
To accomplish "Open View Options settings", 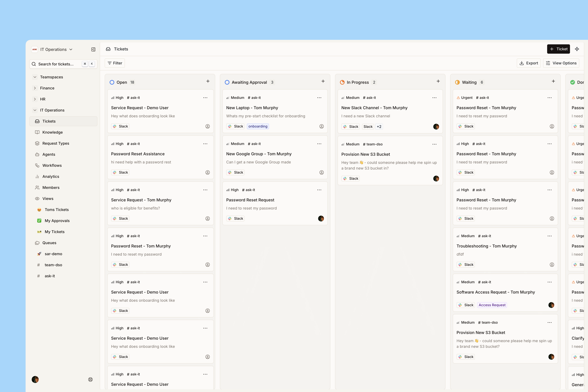I will click(x=561, y=63).
